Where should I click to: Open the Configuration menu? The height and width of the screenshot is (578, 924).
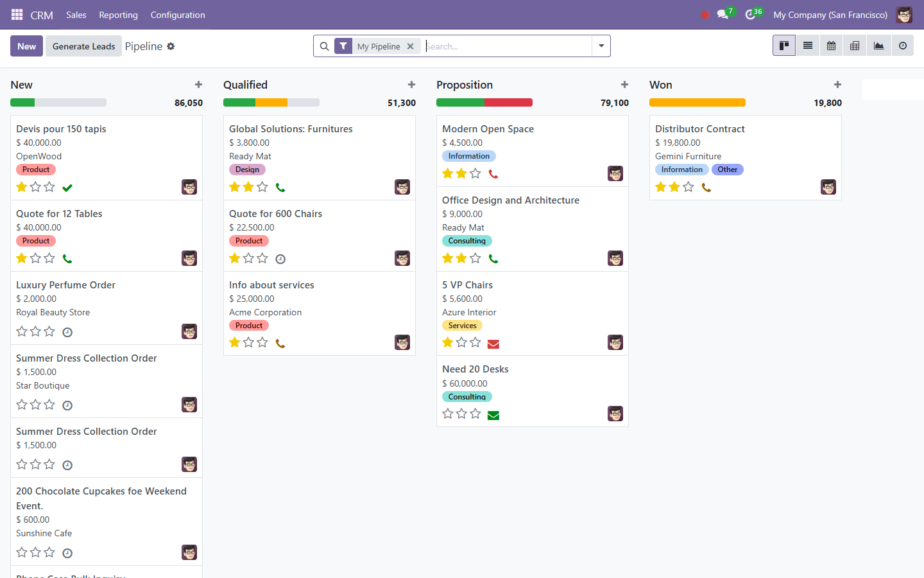point(178,15)
